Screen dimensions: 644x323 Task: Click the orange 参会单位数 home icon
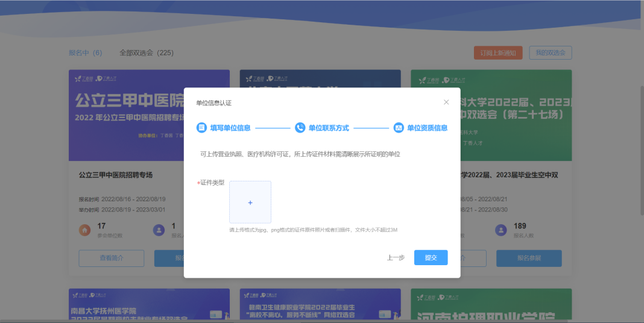tap(85, 230)
